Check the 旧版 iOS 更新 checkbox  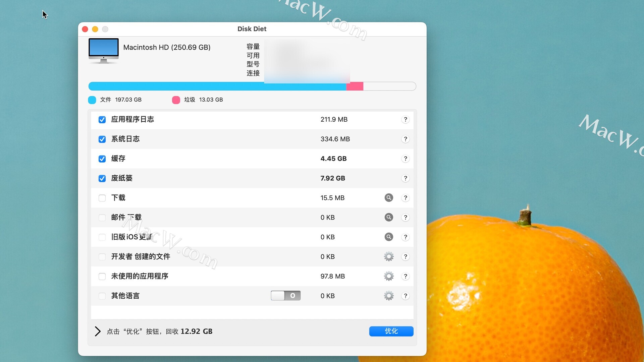point(102,237)
